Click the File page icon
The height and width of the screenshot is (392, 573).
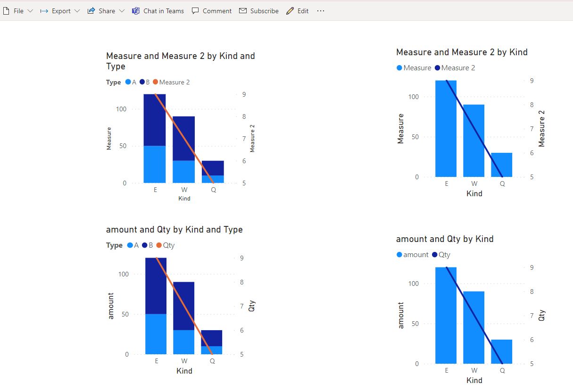tap(7, 11)
